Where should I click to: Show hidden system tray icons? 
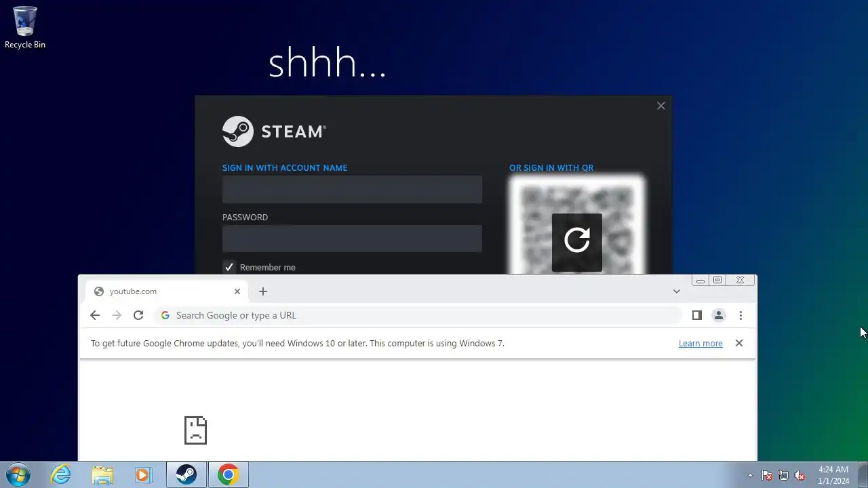[750, 475]
